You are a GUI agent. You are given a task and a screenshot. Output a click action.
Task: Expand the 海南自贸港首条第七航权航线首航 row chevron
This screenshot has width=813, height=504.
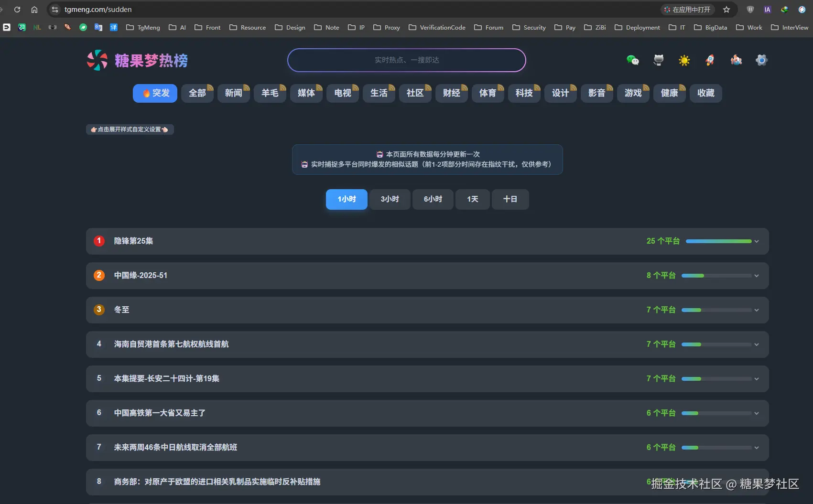(757, 344)
